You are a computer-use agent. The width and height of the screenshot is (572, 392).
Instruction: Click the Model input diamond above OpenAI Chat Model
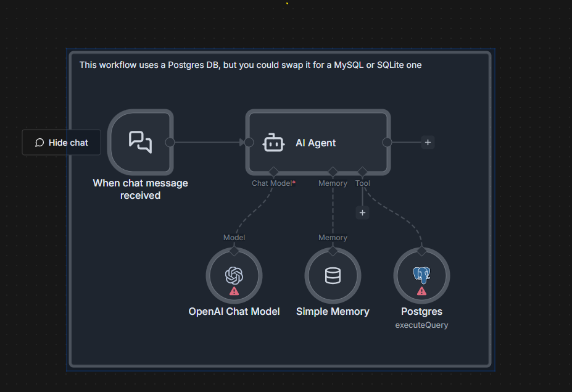(234, 250)
